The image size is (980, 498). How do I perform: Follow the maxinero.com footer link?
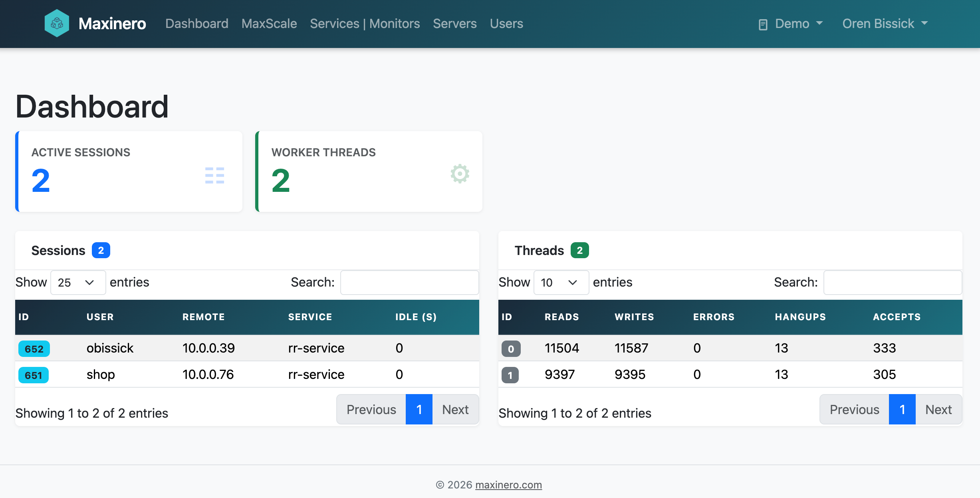508,485
